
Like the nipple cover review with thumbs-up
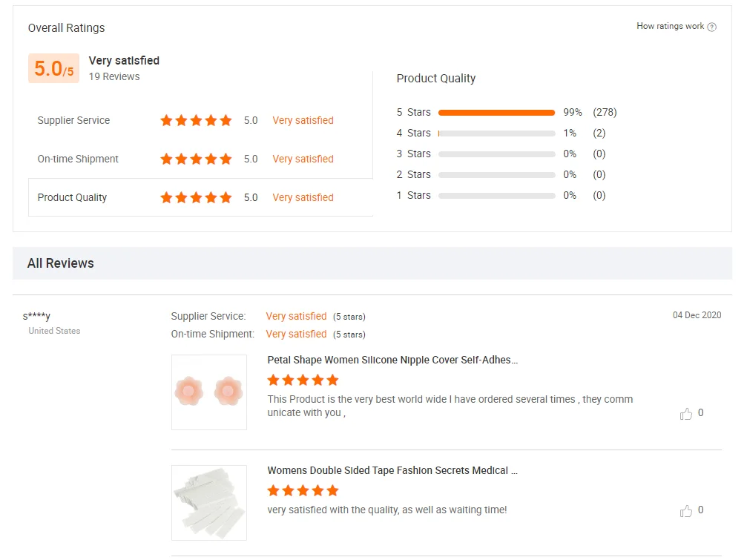686,414
